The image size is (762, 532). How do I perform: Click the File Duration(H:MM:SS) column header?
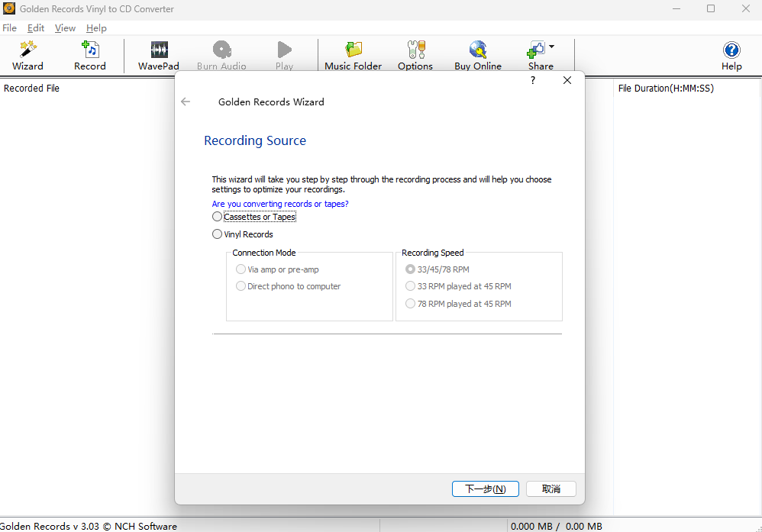[666, 89]
